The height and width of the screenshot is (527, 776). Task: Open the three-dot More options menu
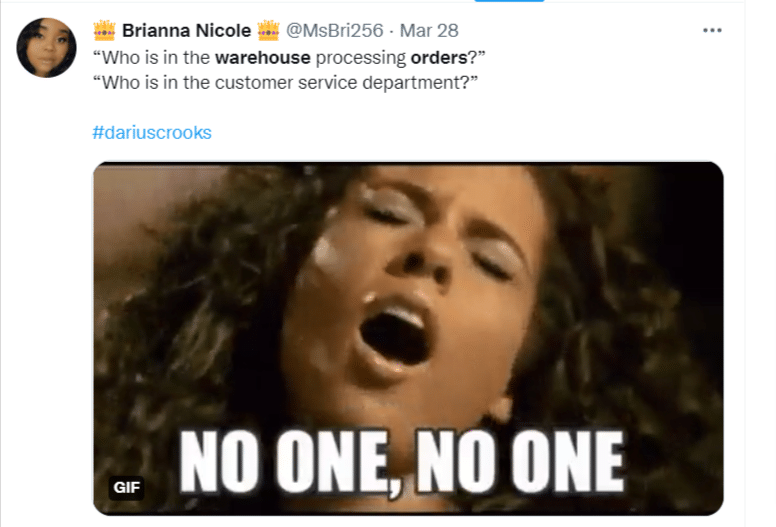[x=712, y=31]
